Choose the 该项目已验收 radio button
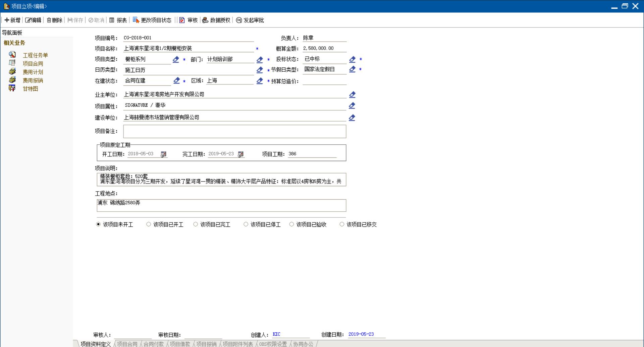 tap(291, 224)
